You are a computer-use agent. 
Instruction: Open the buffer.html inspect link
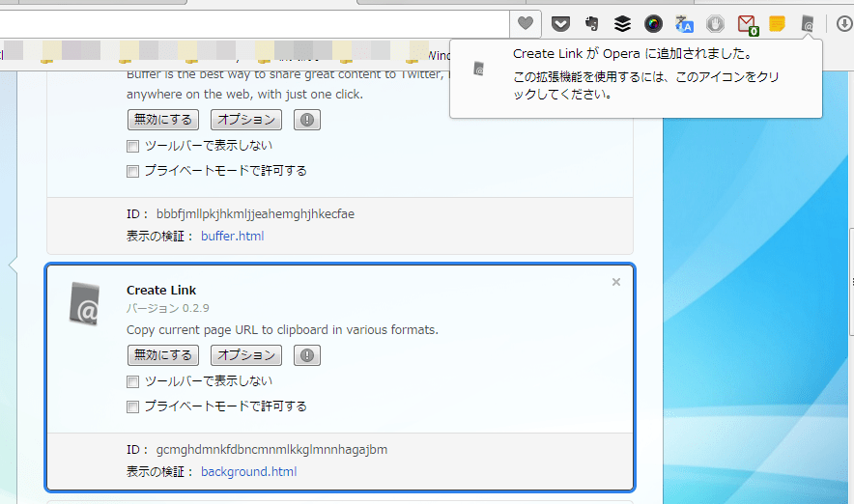point(233,237)
